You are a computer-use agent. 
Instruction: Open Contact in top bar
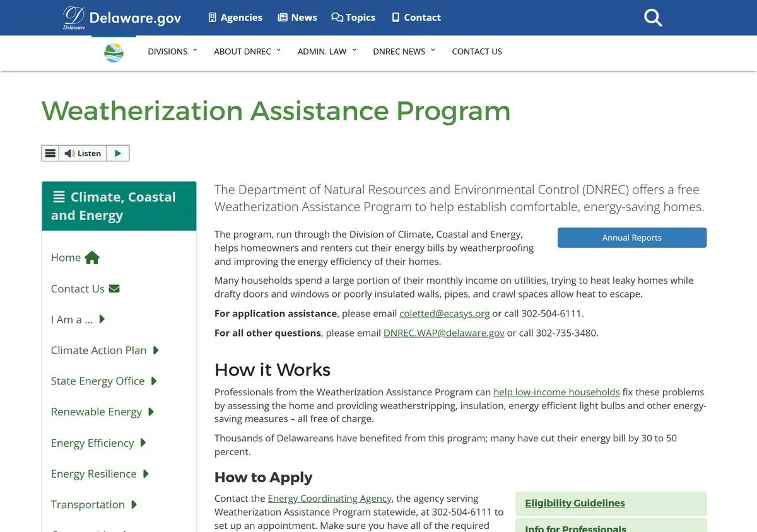(x=416, y=18)
